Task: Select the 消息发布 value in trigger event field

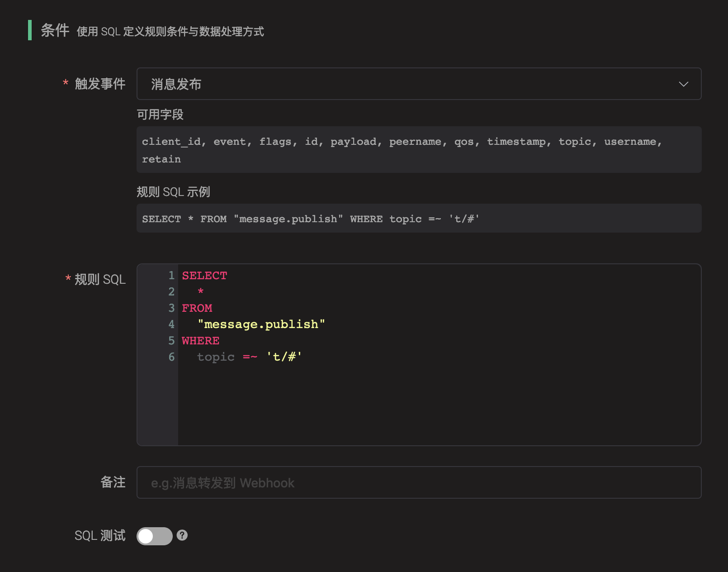Action: 176,84
